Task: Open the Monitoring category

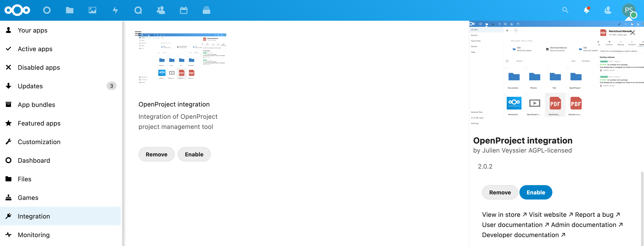Action: pos(34,235)
